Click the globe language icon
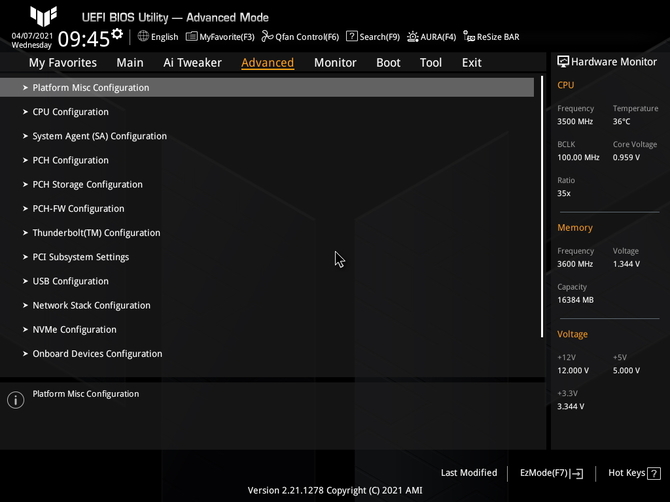Viewport: 670px width, 502px height. 143,36
